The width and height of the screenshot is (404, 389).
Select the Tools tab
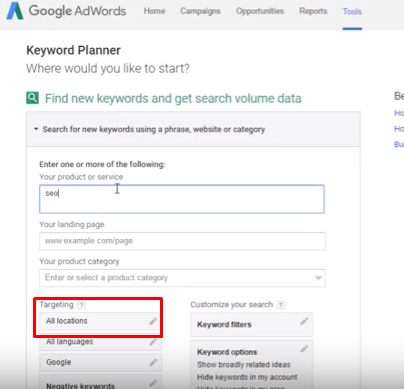(x=352, y=11)
